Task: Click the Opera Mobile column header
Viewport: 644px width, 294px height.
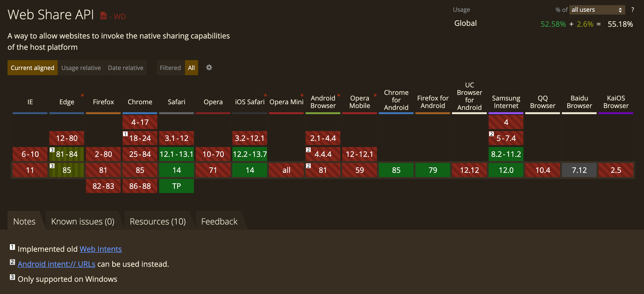Action: pyautogui.click(x=360, y=102)
